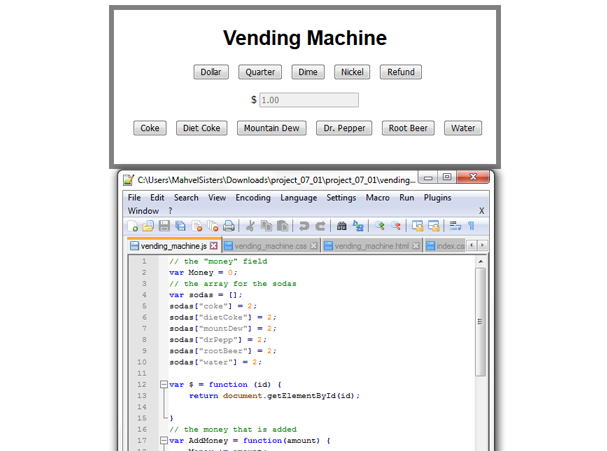Screen dimensions: 607x451
Task: Click the Cut scissors icon
Action: pyautogui.click(x=250, y=227)
